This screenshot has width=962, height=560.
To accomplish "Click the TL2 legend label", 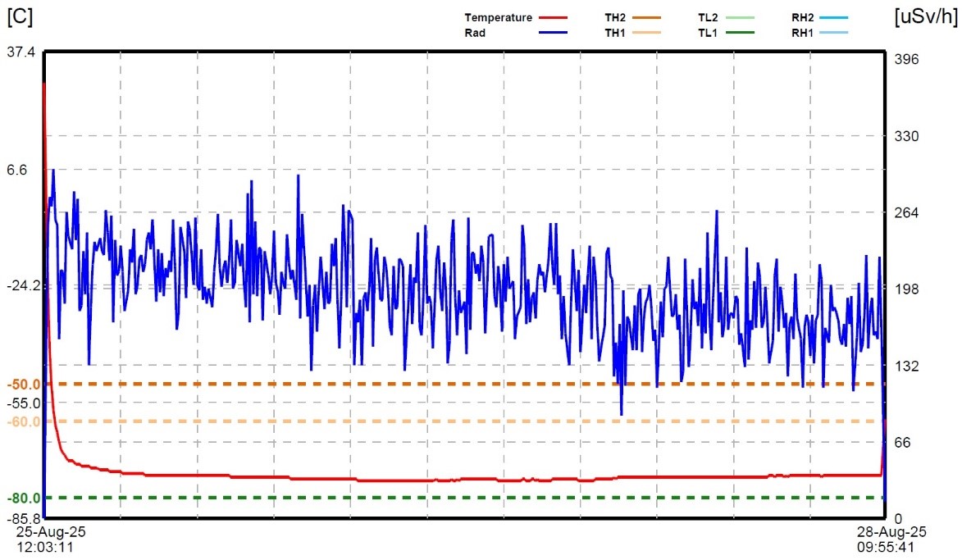I will tap(708, 17).
